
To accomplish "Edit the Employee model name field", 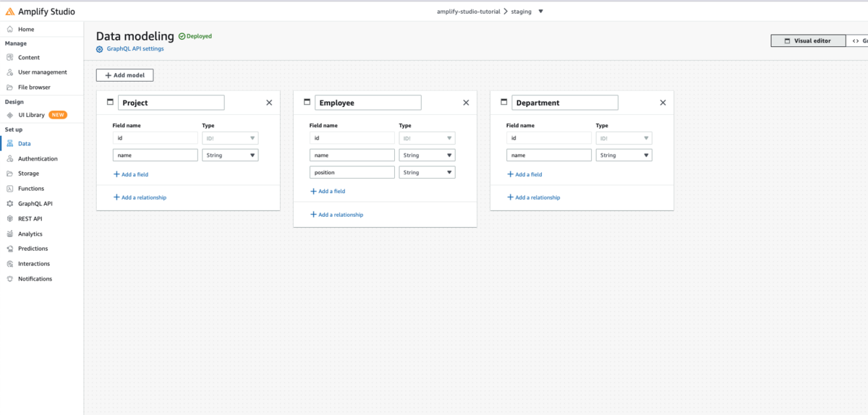I will pyautogui.click(x=368, y=103).
